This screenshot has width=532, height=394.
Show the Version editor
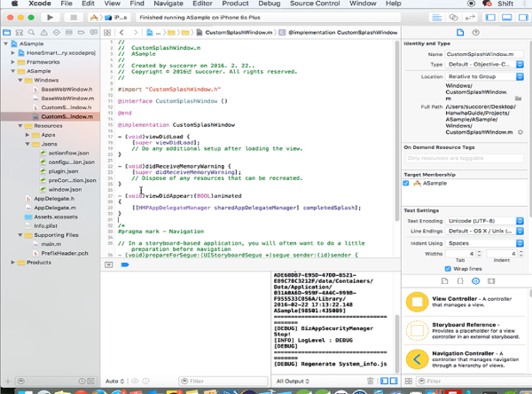pos(470,18)
